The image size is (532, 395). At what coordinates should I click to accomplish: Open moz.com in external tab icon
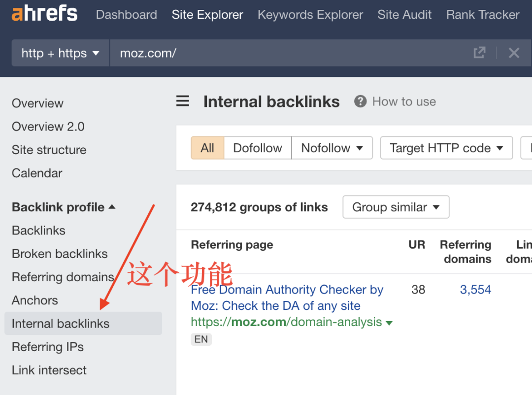tap(479, 53)
